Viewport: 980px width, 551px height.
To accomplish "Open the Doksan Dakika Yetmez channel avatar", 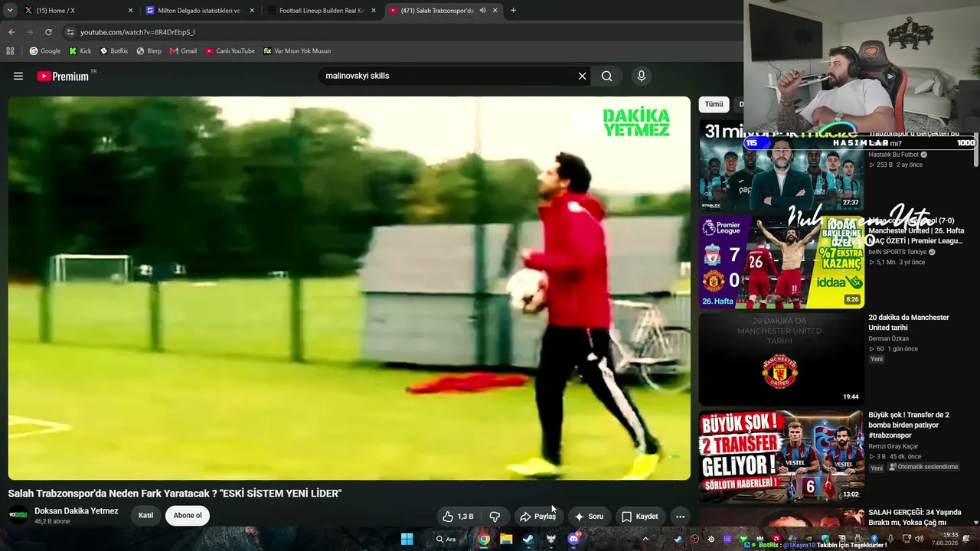I will (x=18, y=515).
